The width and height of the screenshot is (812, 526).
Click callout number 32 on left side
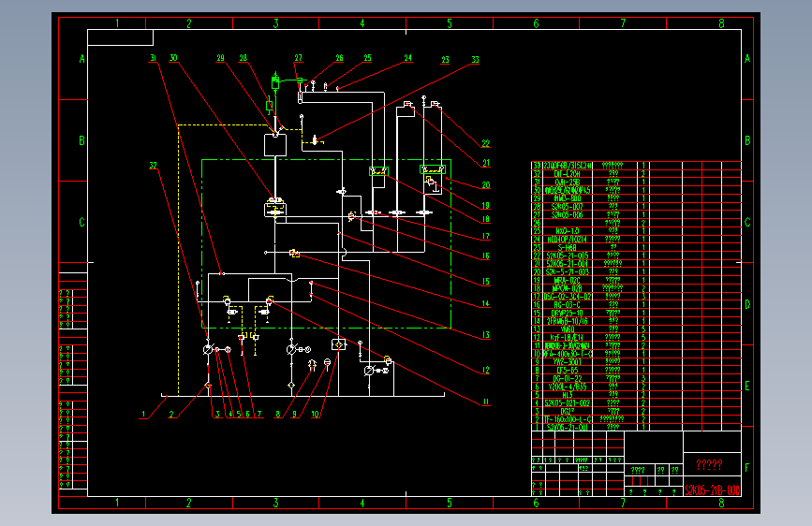(x=153, y=166)
